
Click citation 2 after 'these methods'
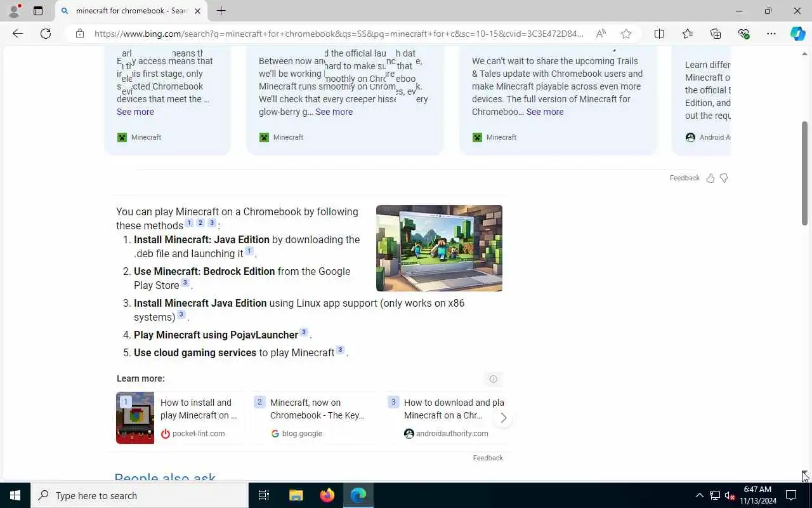click(200, 223)
